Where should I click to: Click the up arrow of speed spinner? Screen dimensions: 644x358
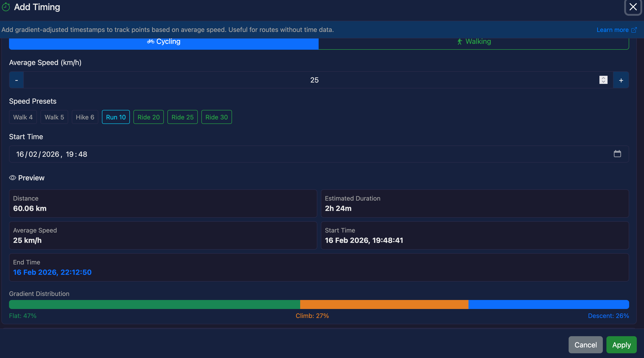point(603,78)
